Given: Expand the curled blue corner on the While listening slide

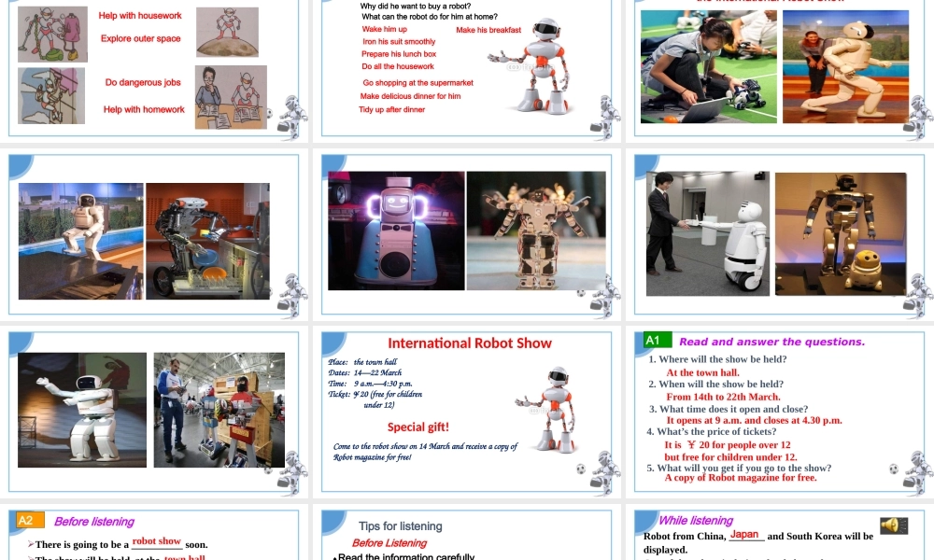Looking at the screenshot, I should pos(644,523).
